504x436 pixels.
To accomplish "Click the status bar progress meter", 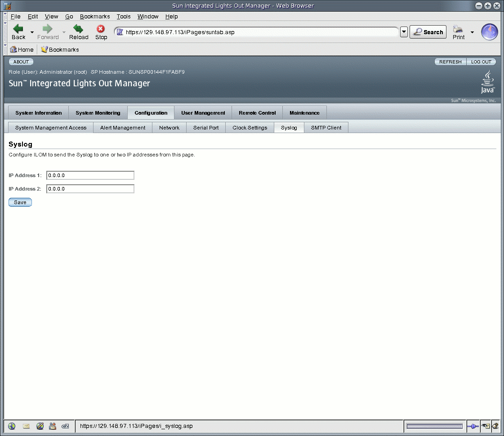I will [x=434, y=427].
